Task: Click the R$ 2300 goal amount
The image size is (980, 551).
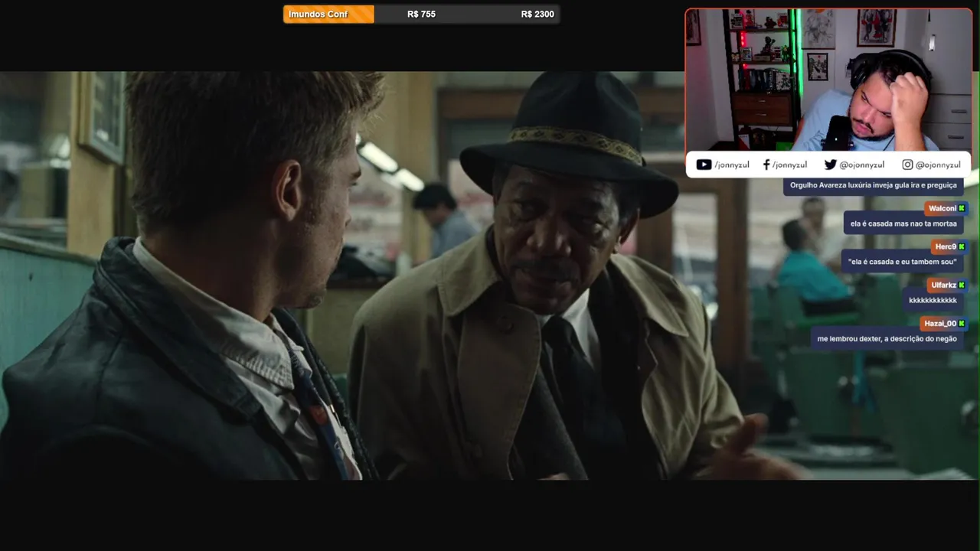Action: 537,14
